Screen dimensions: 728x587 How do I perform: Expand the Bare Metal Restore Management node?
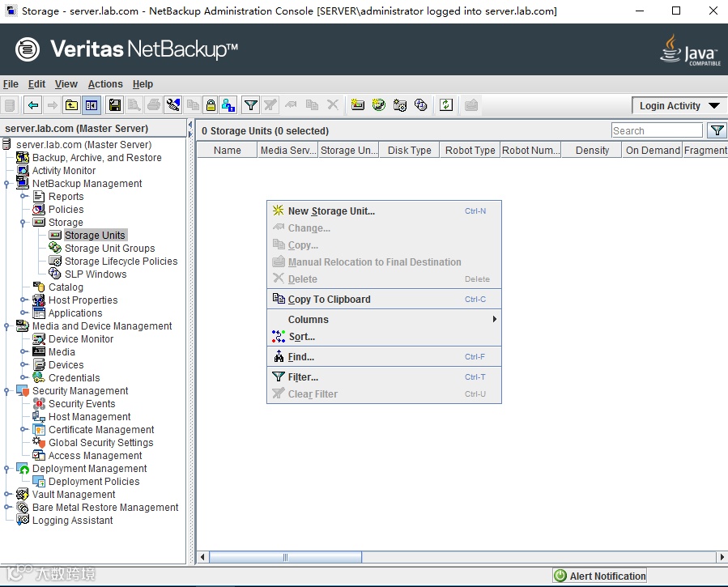pos(7,507)
